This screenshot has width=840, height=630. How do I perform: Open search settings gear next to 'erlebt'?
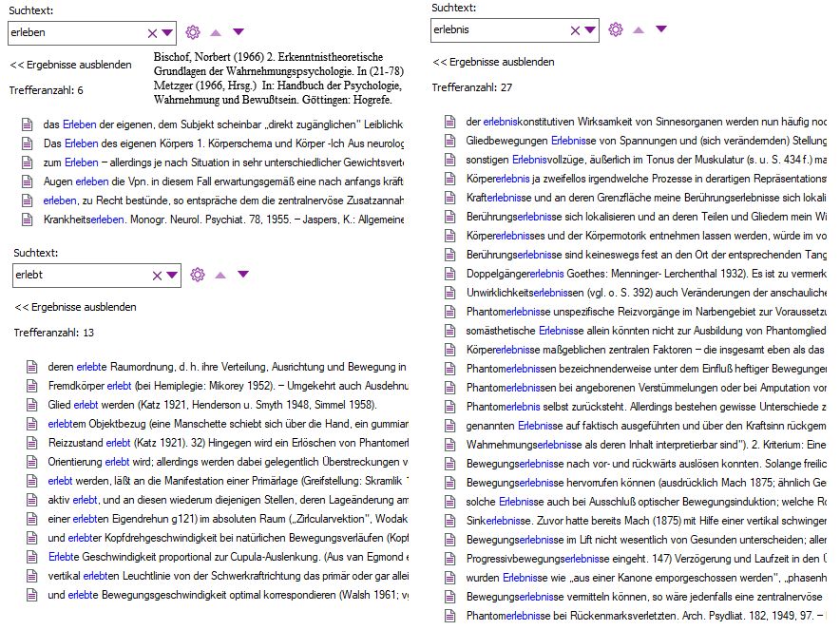198,275
